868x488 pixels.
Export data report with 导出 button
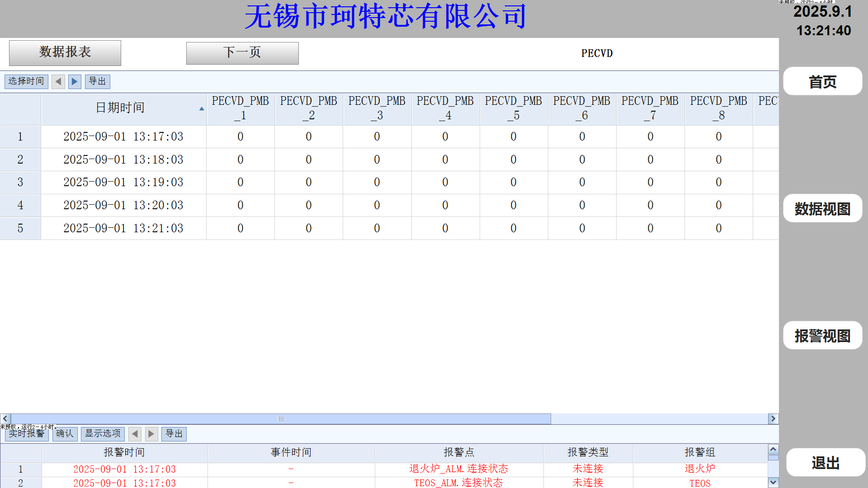click(97, 82)
